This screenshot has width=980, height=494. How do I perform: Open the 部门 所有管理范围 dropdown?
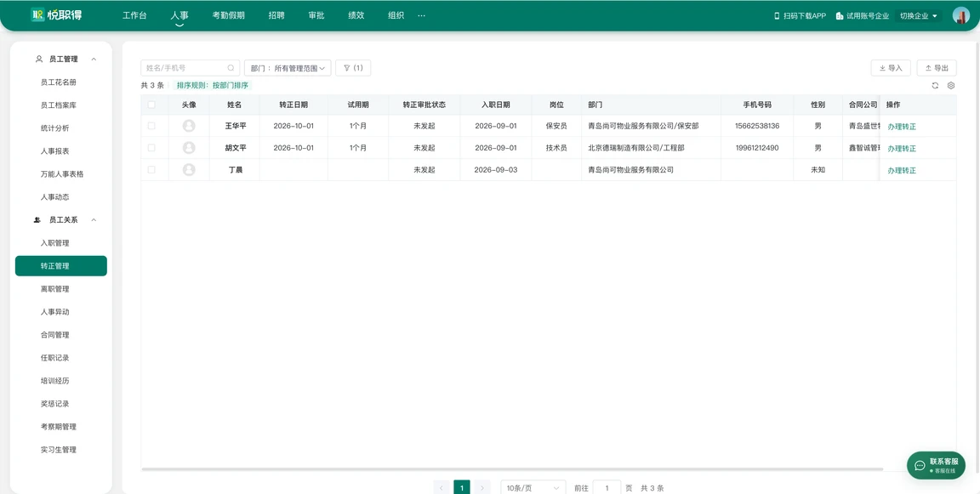[288, 67]
